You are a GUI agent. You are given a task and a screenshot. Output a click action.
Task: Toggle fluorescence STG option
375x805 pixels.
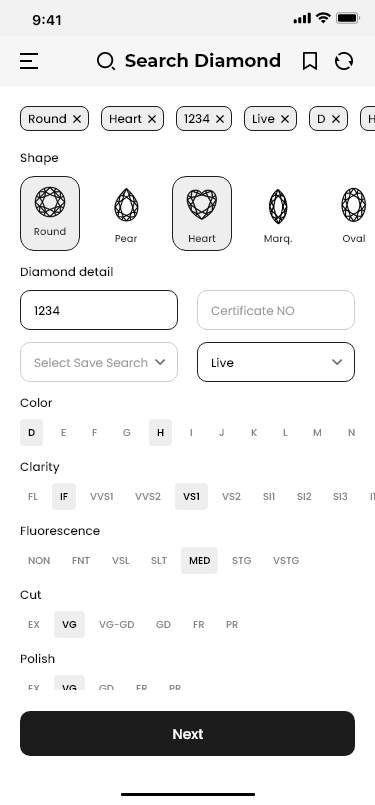pyautogui.click(x=241, y=560)
